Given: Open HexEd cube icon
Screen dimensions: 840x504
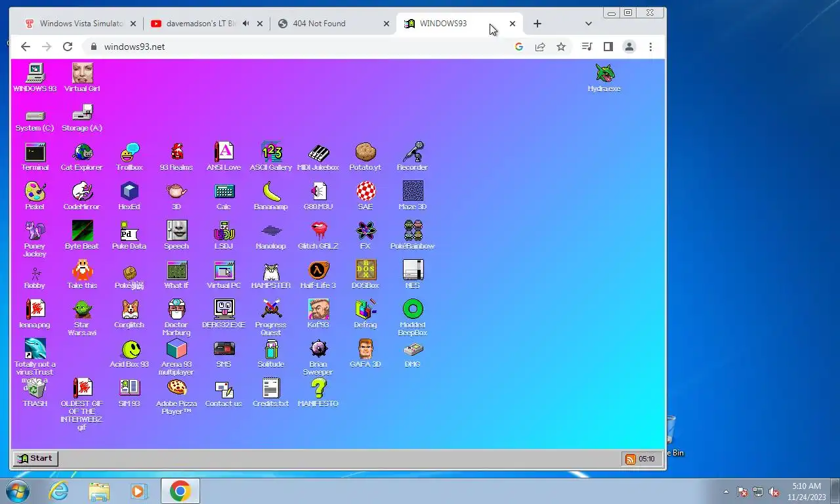Looking at the screenshot, I should click(129, 196).
